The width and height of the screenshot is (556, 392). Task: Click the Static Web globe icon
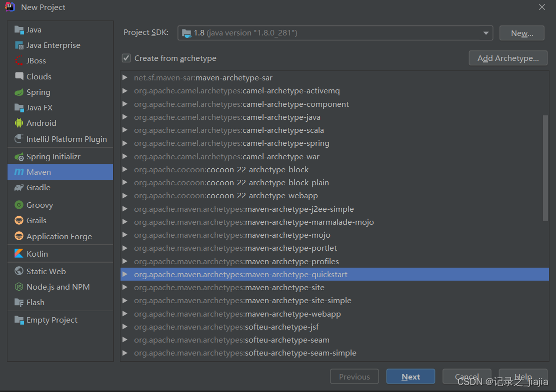tap(19, 271)
